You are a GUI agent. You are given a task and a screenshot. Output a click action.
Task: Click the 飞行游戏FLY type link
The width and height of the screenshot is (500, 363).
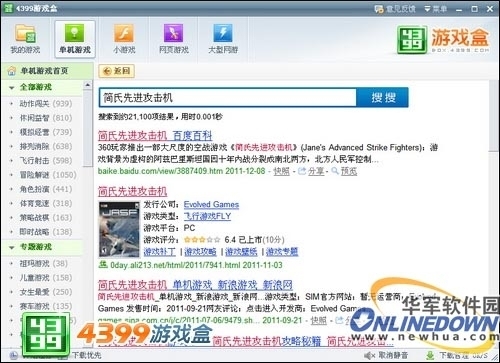point(207,216)
